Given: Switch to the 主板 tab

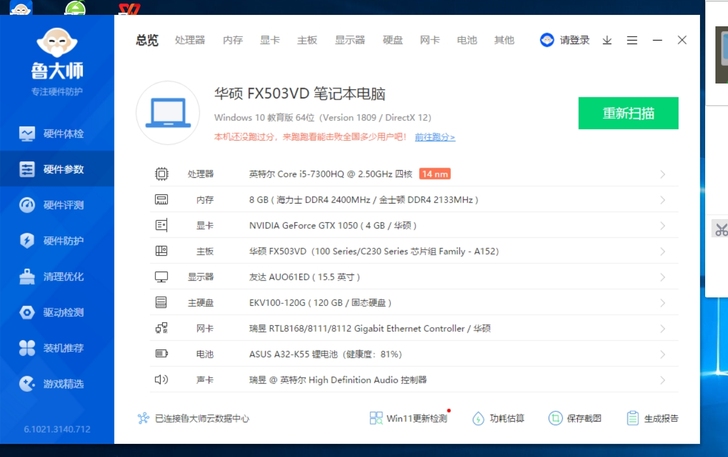Looking at the screenshot, I should (x=307, y=40).
